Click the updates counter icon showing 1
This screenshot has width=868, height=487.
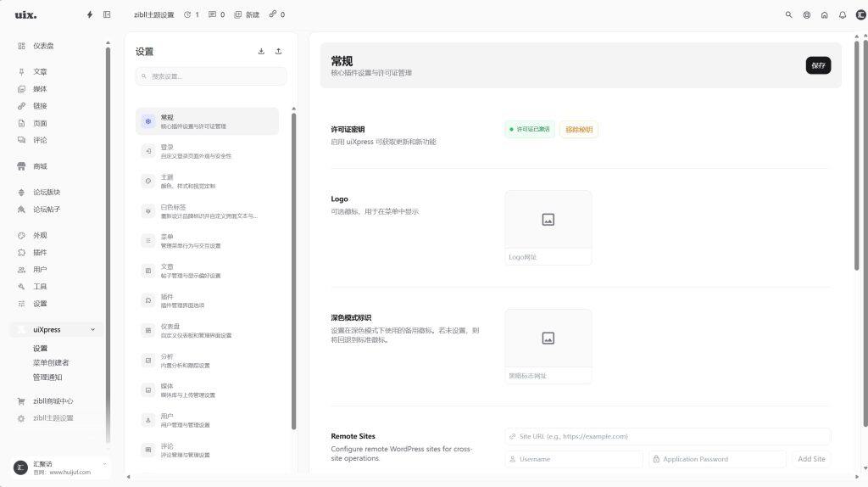pos(191,15)
